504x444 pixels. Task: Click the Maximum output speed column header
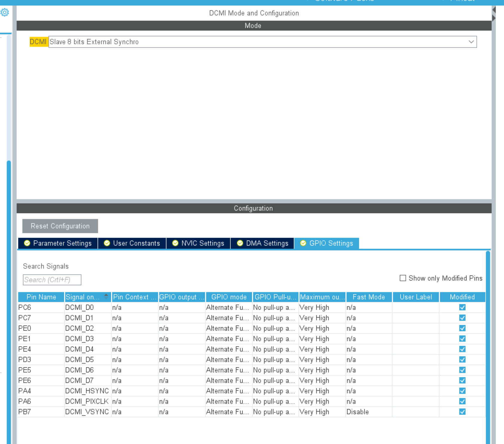tap(322, 297)
